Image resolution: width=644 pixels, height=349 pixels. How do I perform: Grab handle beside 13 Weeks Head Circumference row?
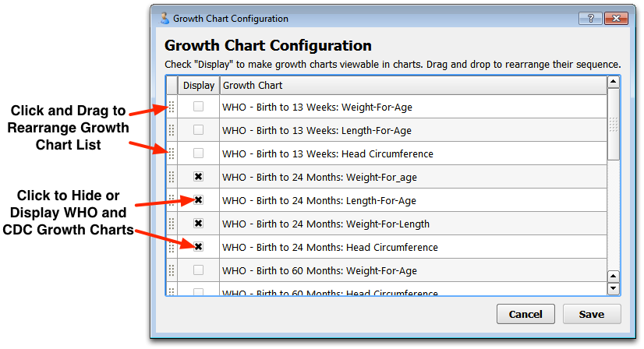tap(172, 153)
